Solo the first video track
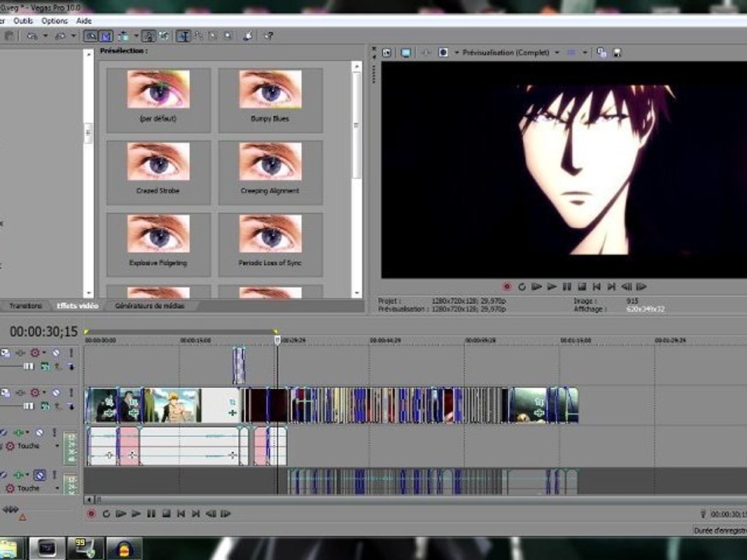The image size is (747, 560). pos(71,353)
